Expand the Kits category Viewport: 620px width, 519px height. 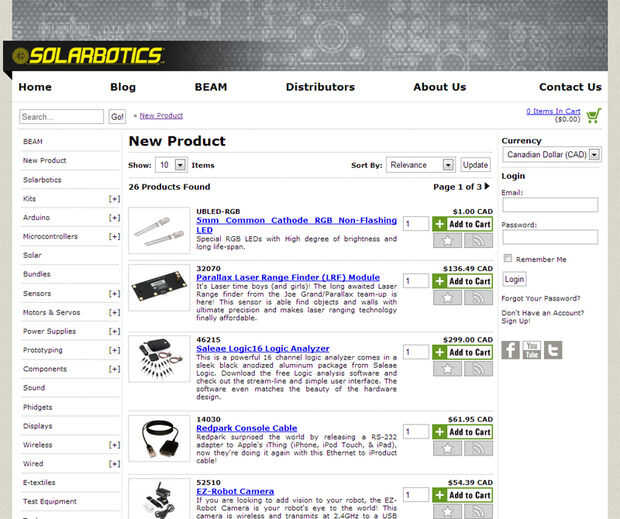pos(114,199)
